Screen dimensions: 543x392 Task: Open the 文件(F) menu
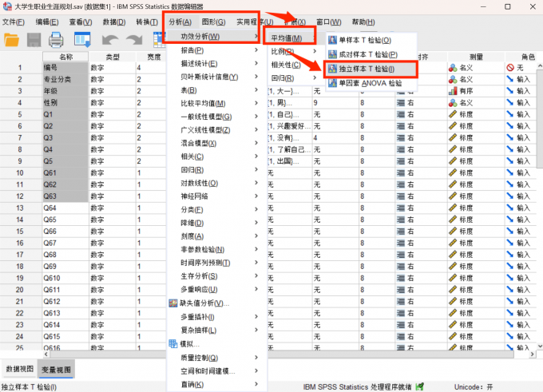pyautogui.click(x=14, y=22)
